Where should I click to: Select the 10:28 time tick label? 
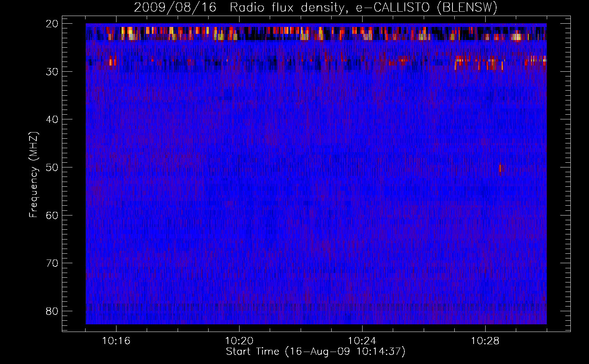485,341
